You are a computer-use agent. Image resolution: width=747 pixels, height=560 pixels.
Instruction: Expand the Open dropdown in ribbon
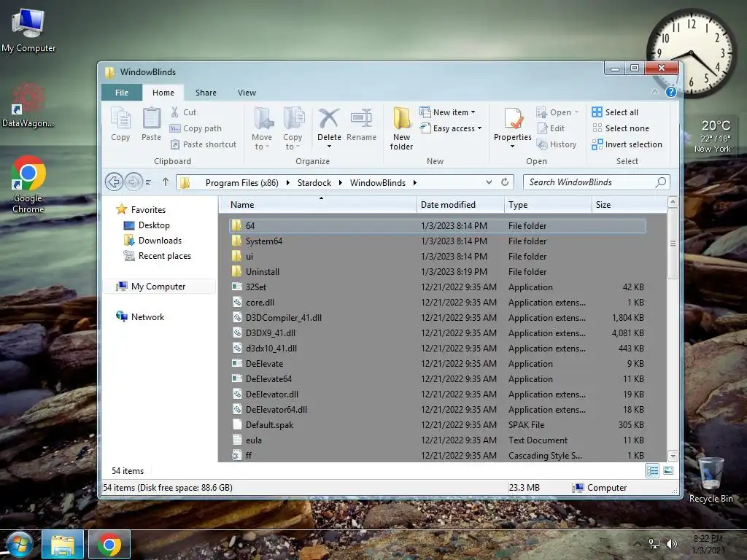point(576,112)
